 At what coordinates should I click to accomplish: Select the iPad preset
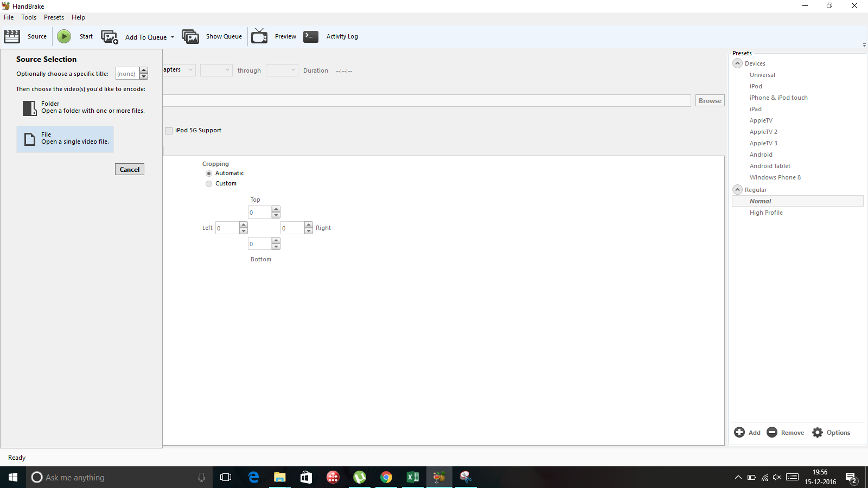[x=755, y=109]
